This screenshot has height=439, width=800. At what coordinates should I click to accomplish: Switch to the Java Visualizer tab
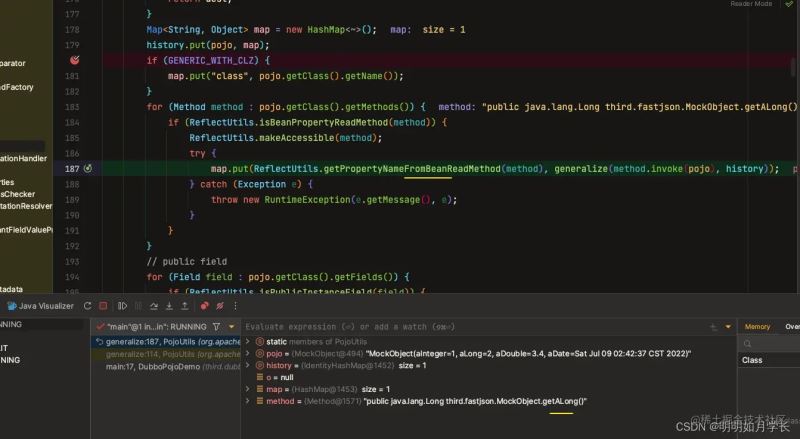pos(40,306)
